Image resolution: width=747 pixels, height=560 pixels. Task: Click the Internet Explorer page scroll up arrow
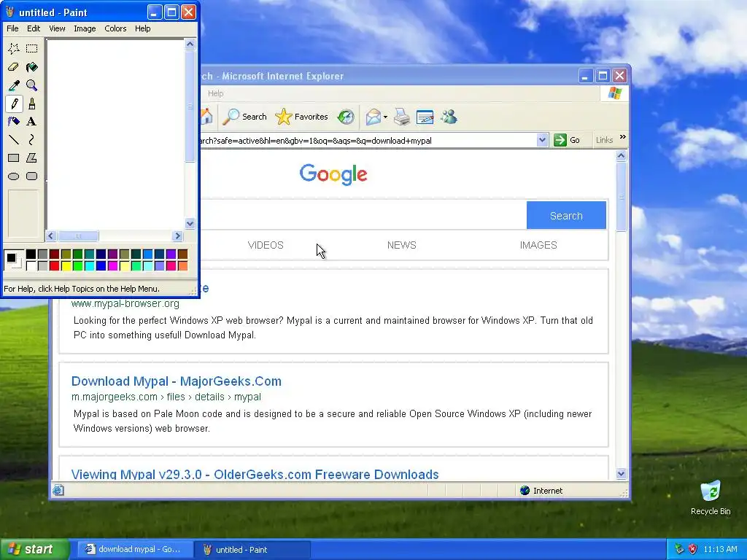pos(621,156)
